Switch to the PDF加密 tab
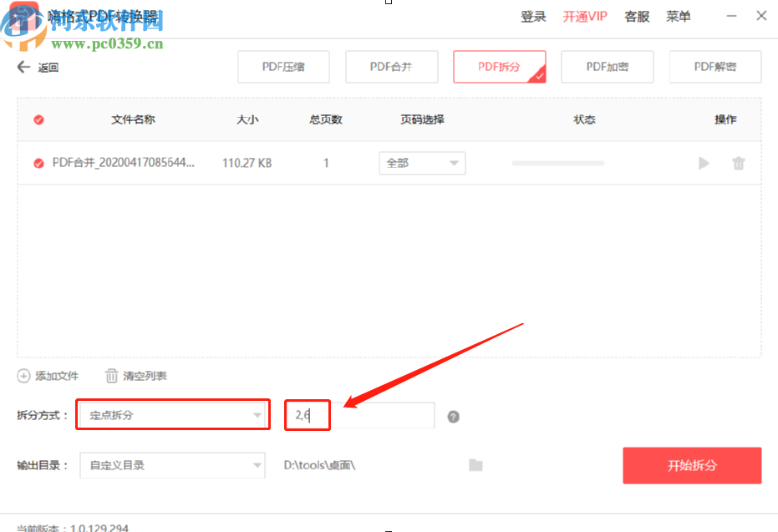Viewport: 778px width, 532px height. pyautogui.click(x=608, y=67)
